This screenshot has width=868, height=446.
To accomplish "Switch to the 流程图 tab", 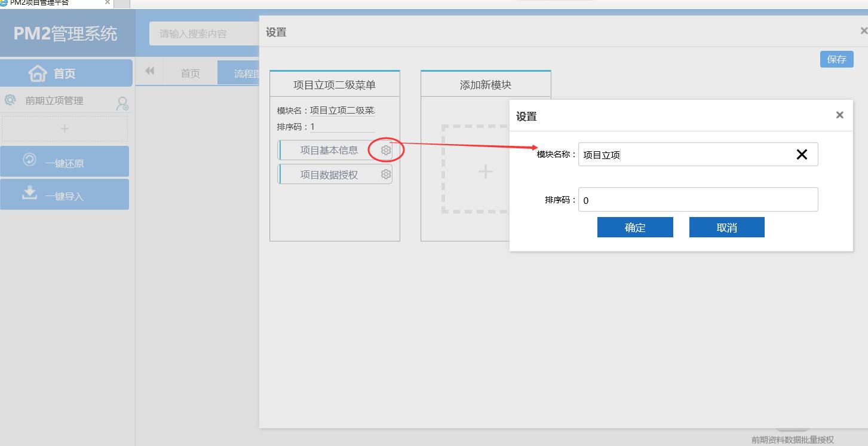I will 241,74.
